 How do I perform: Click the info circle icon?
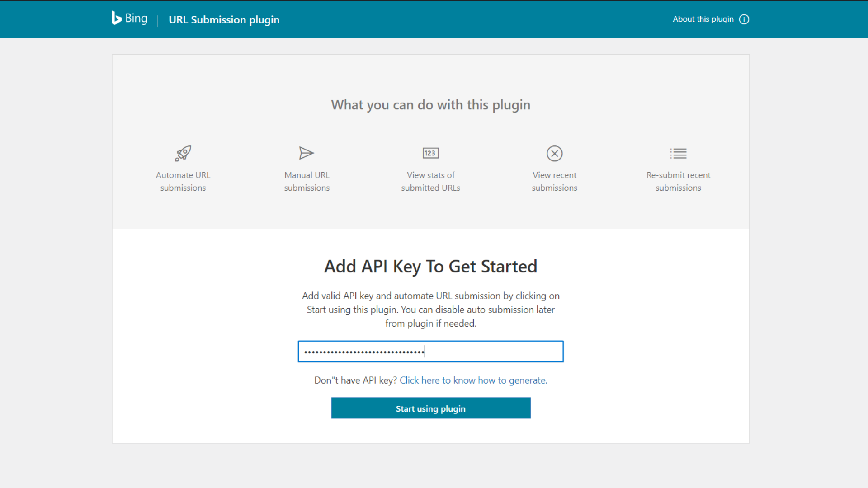click(x=744, y=19)
